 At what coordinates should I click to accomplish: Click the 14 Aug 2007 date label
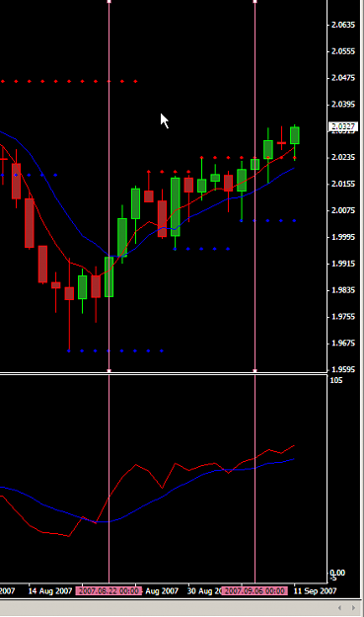coord(50,591)
